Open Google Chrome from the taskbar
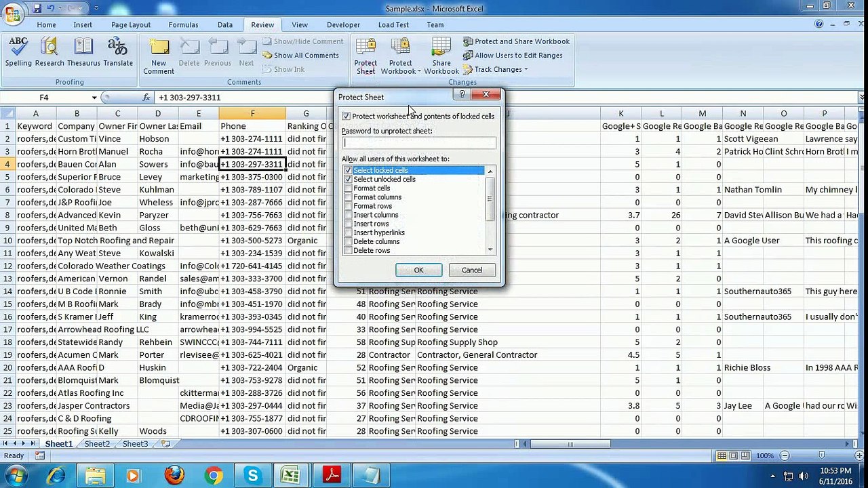Image resolution: width=868 pixels, height=488 pixels. pyautogui.click(x=214, y=476)
